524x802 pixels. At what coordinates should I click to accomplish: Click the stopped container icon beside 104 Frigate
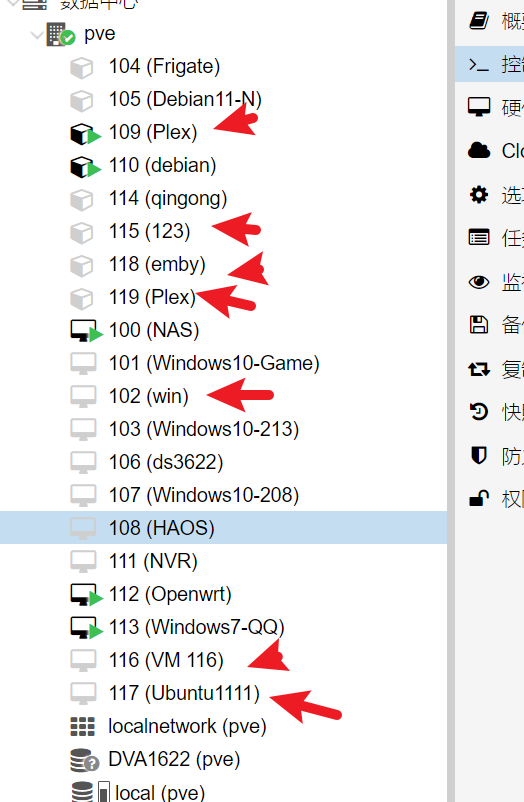81,68
